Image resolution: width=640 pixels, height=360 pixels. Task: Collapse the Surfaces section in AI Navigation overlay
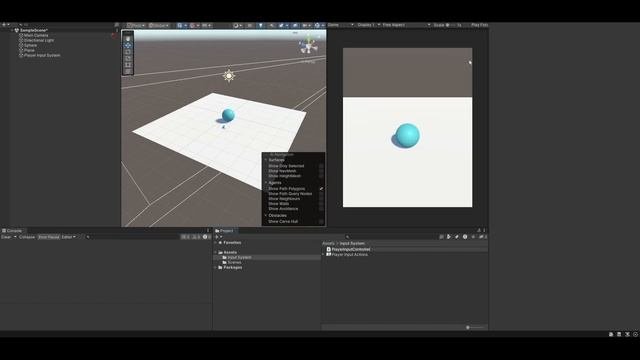pyautogui.click(x=266, y=160)
